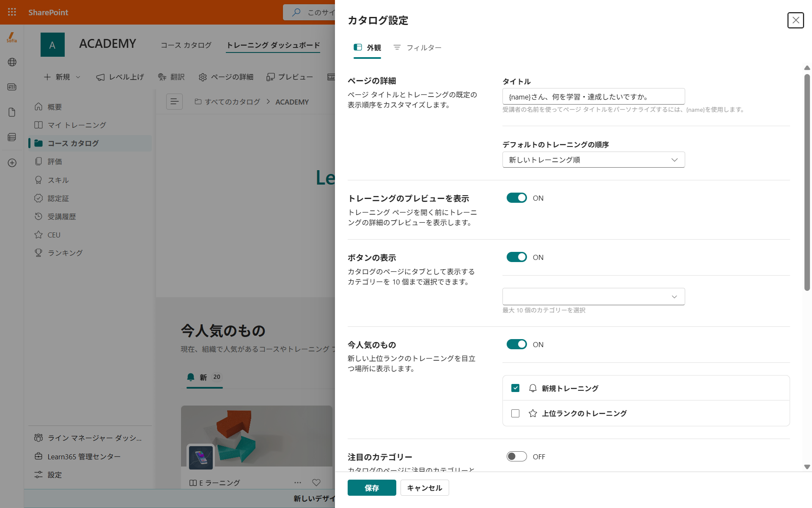Image resolution: width=812 pixels, height=508 pixels.
Task: Click the E ラーニング course type label
Action: point(219,483)
